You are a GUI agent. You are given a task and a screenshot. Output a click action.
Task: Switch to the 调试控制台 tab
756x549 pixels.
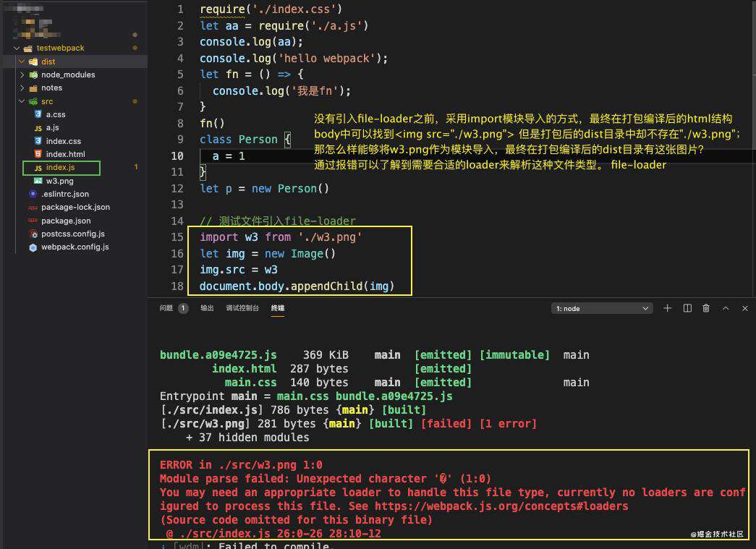(242, 308)
